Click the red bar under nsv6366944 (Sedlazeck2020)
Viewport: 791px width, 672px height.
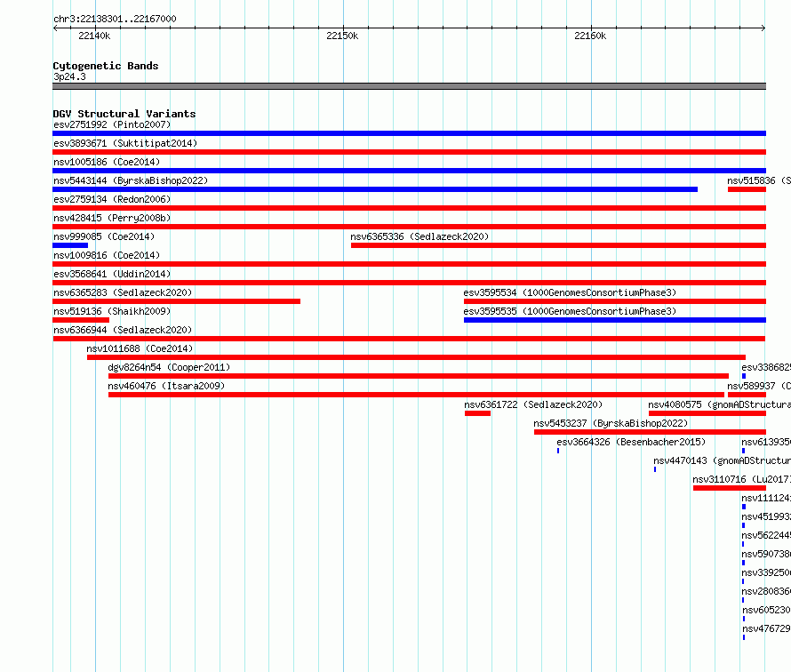pos(409,339)
